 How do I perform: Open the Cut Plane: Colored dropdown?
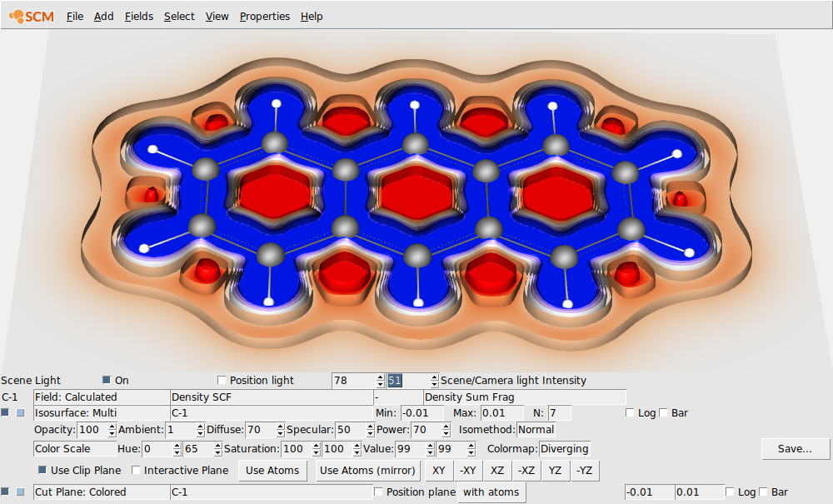102,492
